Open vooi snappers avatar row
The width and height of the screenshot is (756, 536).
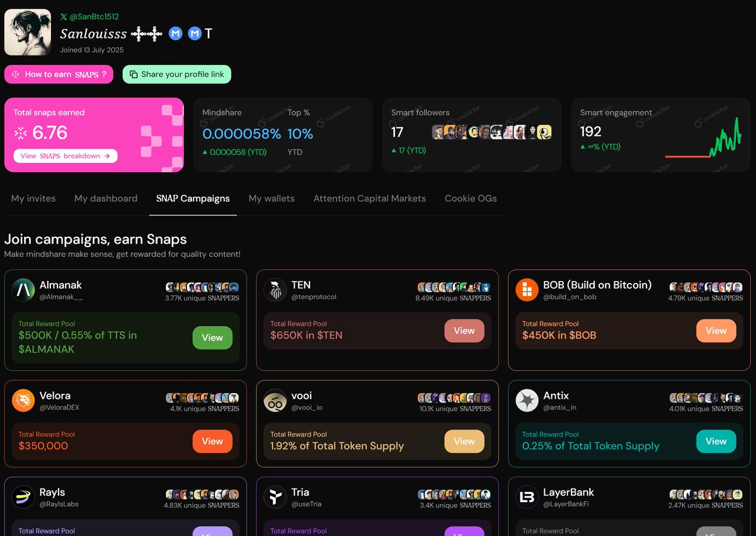[x=454, y=398]
